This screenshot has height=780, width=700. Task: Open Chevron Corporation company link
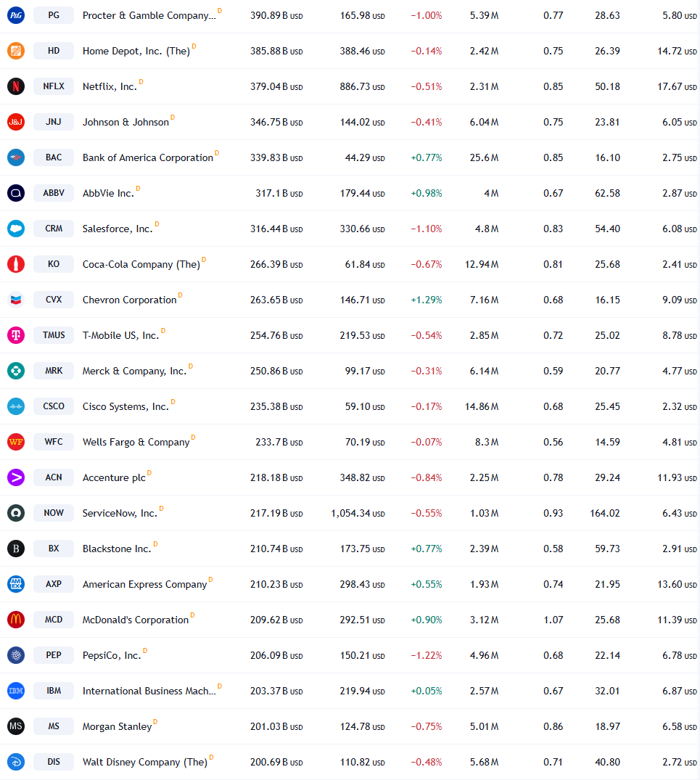pyautogui.click(x=129, y=300)
